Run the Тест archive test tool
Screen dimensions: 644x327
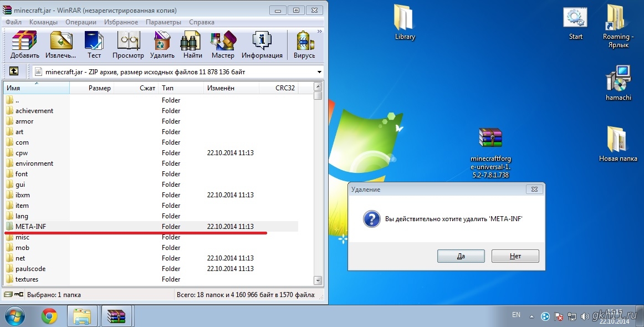coord(94,45)
